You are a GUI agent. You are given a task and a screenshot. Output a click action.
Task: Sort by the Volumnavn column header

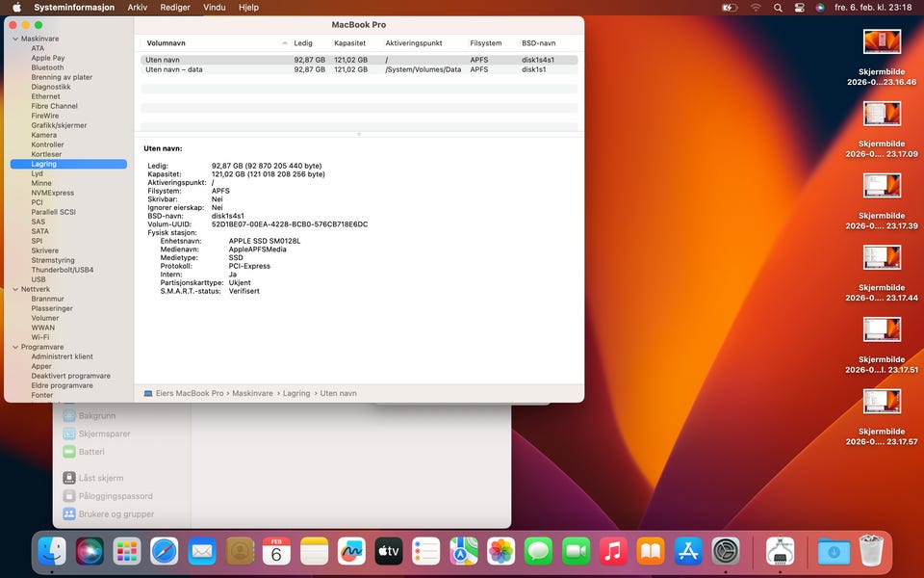click(x=165, y=43)
